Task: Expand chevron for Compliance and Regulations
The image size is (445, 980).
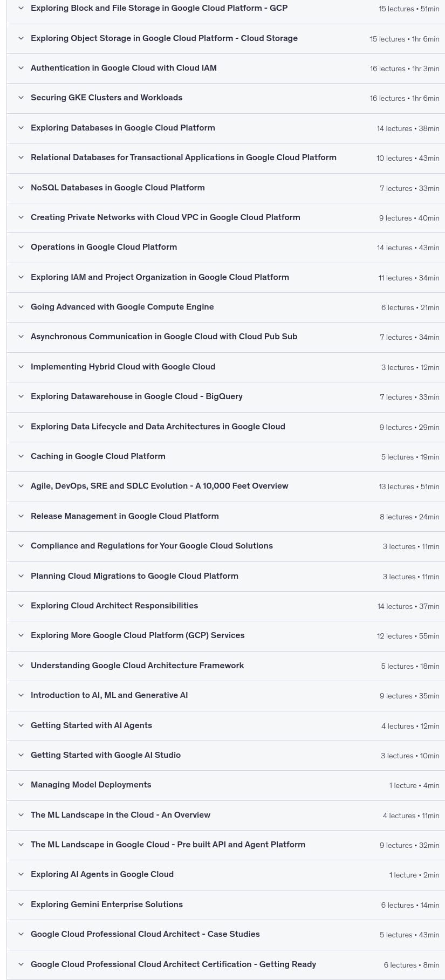Action: (x=21, y=546)
